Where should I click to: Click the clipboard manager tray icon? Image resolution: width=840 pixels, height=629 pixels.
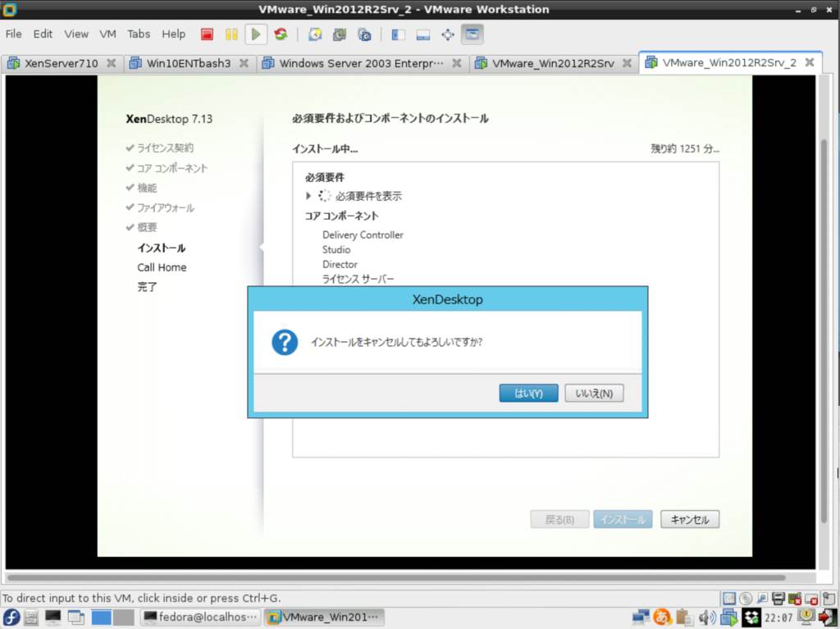[684, 618]
